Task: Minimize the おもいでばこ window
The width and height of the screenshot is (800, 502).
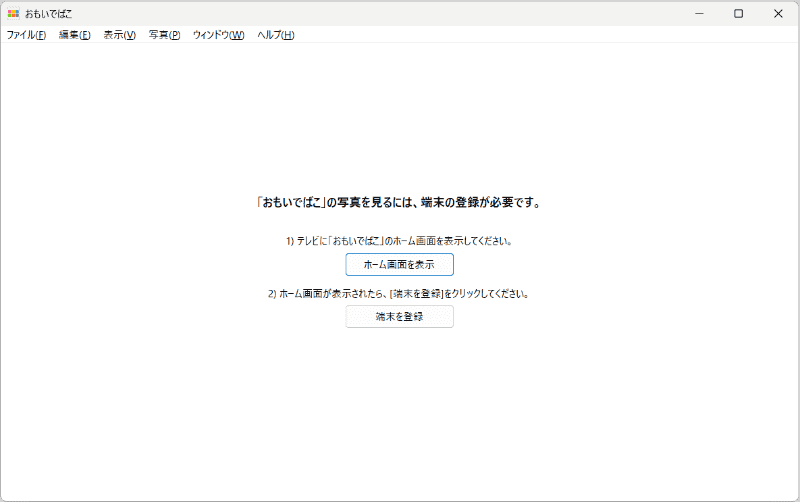Action: click(x=699, y=14)
